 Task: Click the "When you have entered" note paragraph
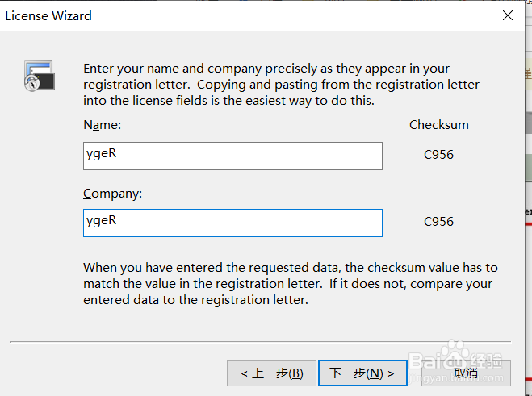coord(289,283)
